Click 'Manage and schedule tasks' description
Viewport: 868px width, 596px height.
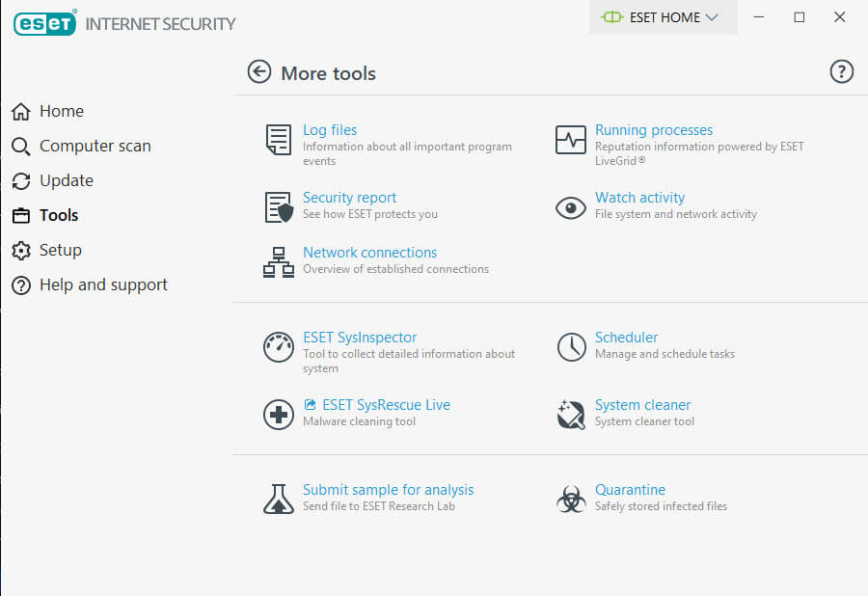665,354
